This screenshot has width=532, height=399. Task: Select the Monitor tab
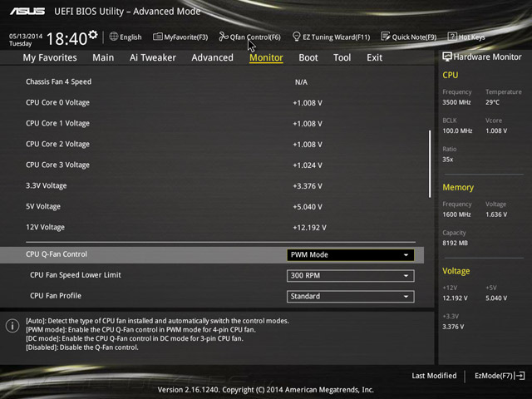[266, 57]
